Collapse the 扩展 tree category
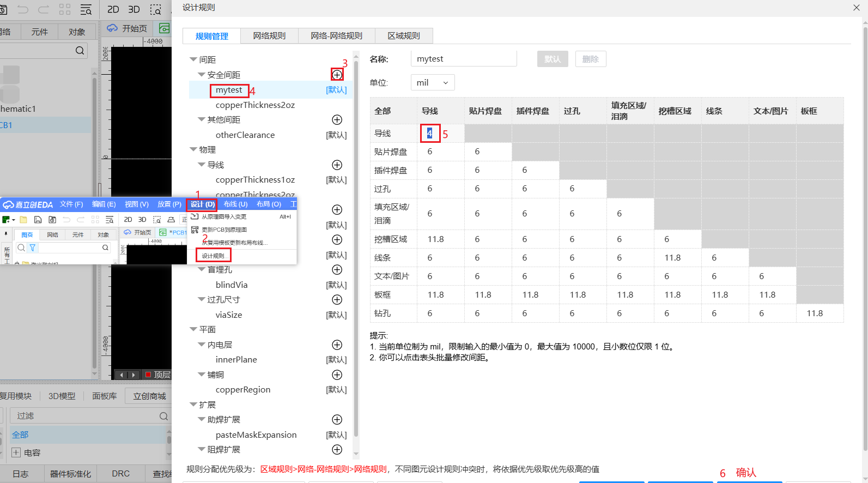This screenshot has width=868, height=483. point(193,404)
